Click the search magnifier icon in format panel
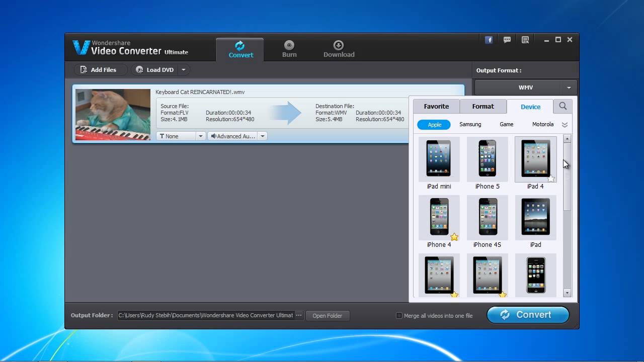 [563, 106]
